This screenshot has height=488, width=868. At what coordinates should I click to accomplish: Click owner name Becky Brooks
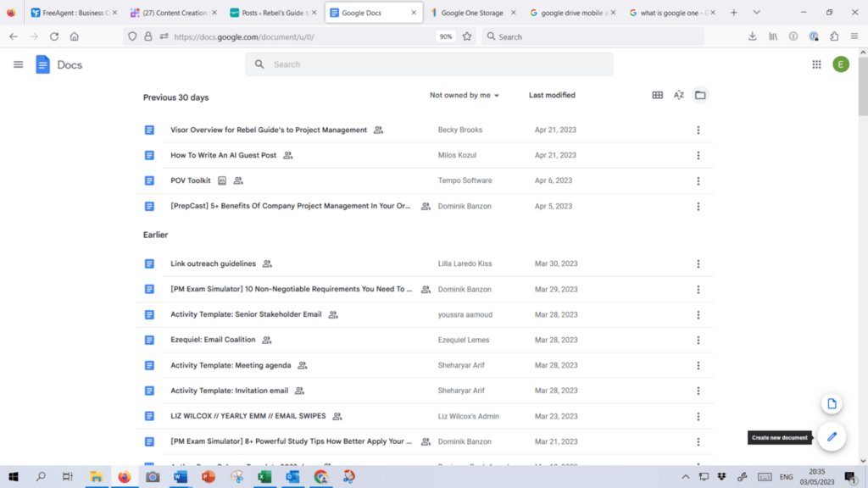tap(460, 130)
